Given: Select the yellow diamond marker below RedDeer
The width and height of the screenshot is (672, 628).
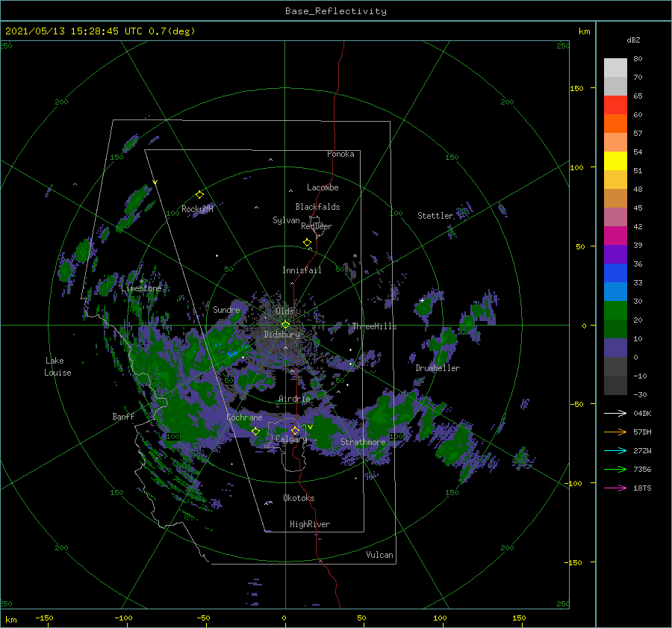Looking at the screenshot, I should click(x=307, y=243).
